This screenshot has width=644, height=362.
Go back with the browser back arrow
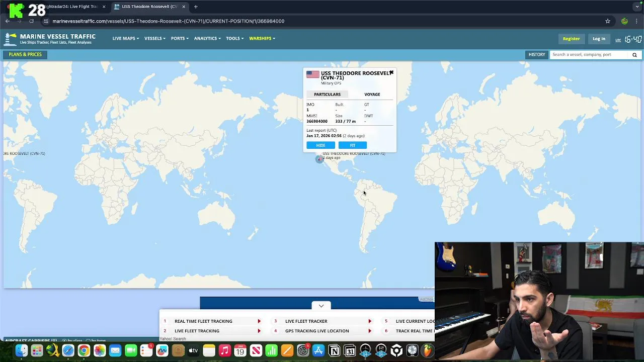click(x=8, y=21)
